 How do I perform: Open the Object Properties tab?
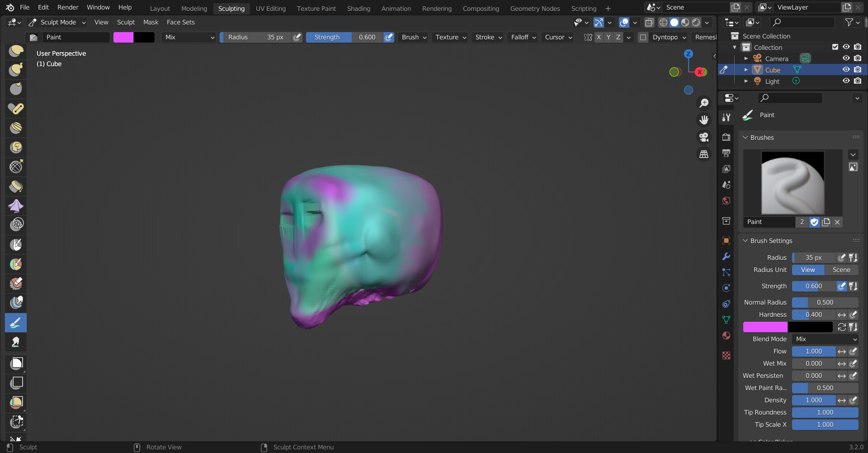pos(726,240)
